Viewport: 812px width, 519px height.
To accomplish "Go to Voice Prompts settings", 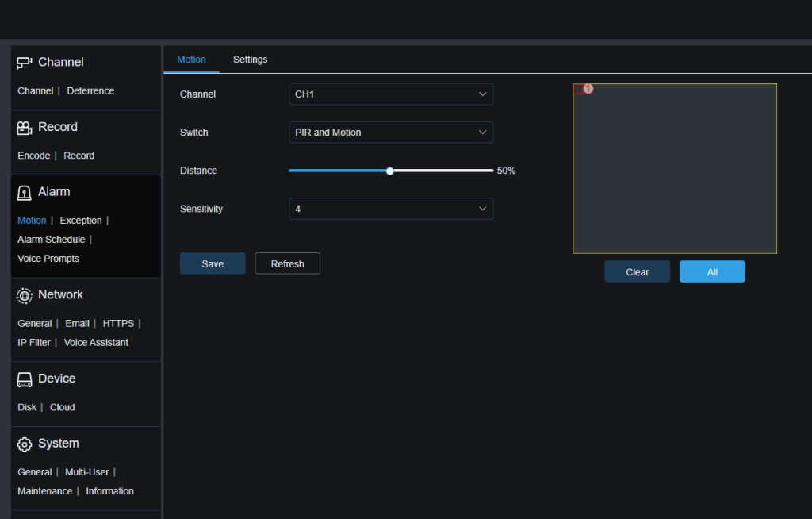I will point(48,259).
